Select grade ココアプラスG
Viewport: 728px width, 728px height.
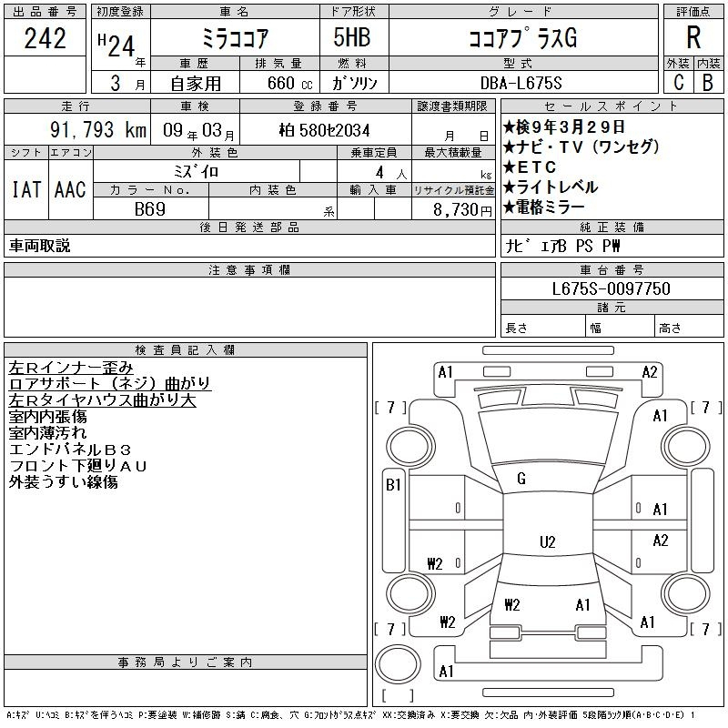[523, 38]
